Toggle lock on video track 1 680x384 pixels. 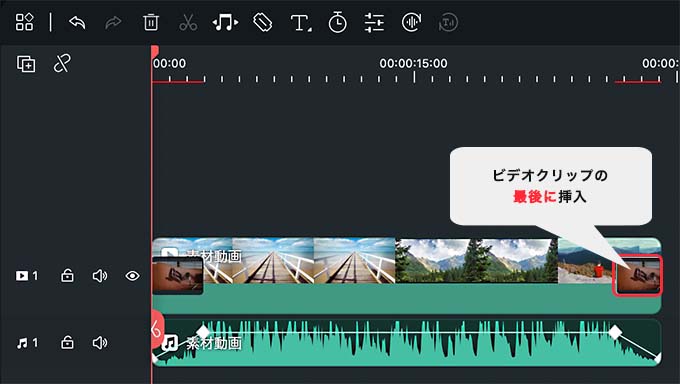[67, 276]
